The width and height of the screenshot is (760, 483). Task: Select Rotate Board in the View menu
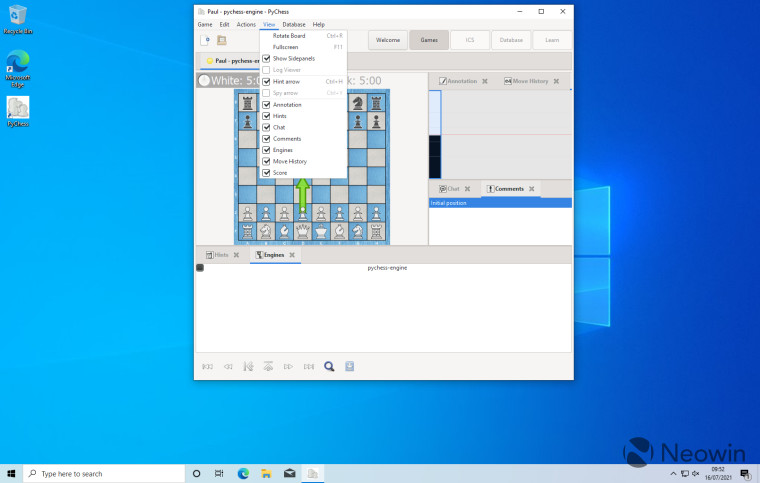tap(303, 36)
